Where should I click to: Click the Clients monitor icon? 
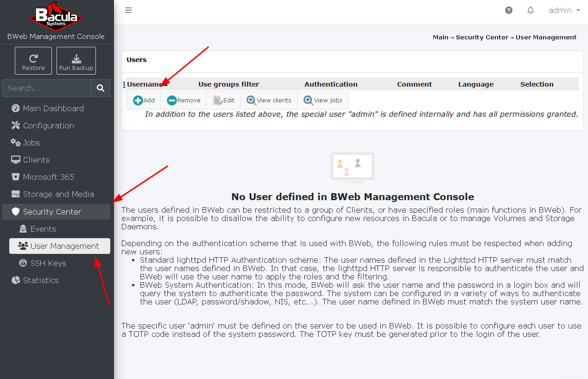pyautogui.click(x=16, y=160)
